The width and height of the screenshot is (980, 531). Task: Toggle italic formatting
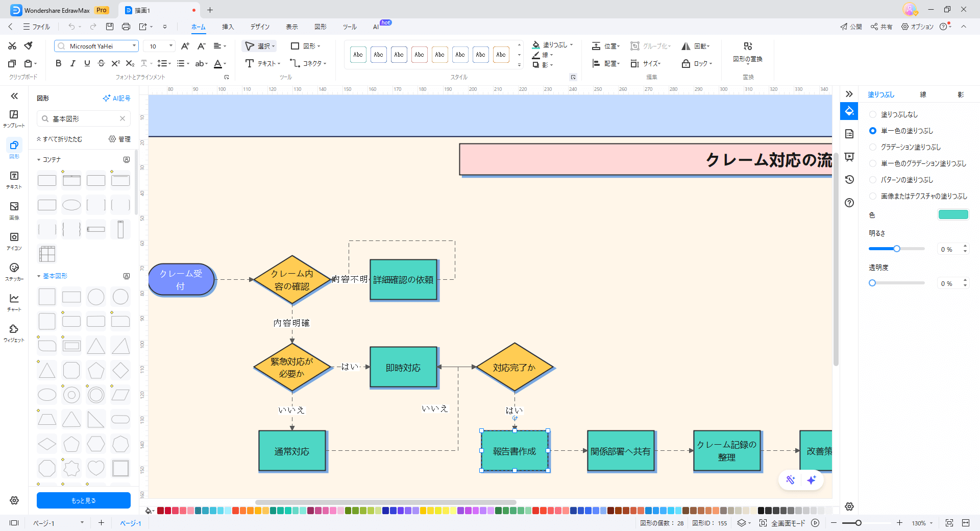coord(72,63)
